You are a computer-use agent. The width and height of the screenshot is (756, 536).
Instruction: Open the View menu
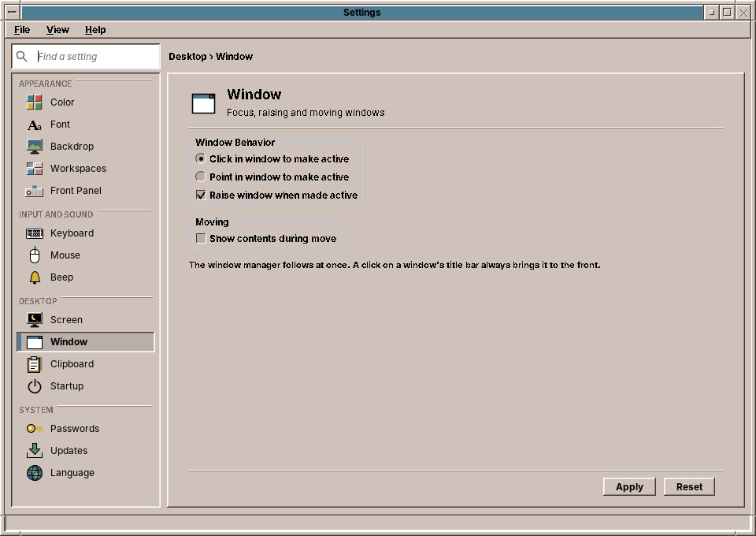57,30
